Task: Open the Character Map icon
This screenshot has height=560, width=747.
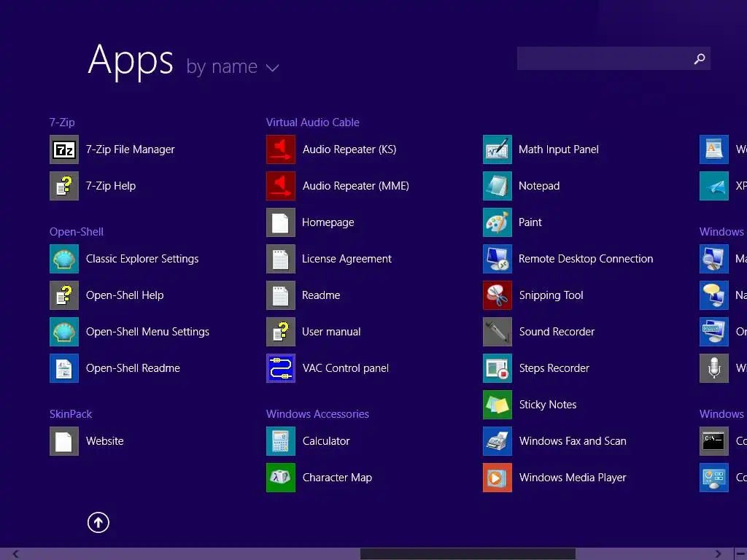Action: click(281, 478)
